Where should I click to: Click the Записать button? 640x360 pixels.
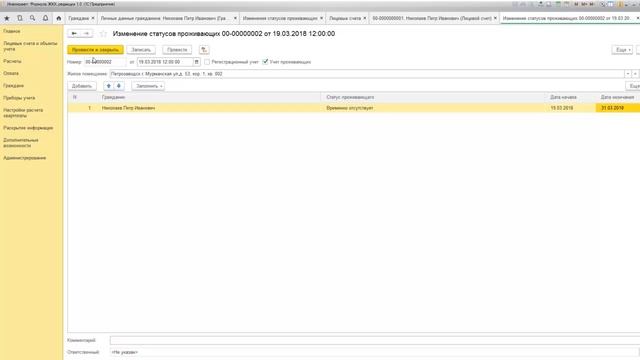pyautogui.click(x=141, y=50)
